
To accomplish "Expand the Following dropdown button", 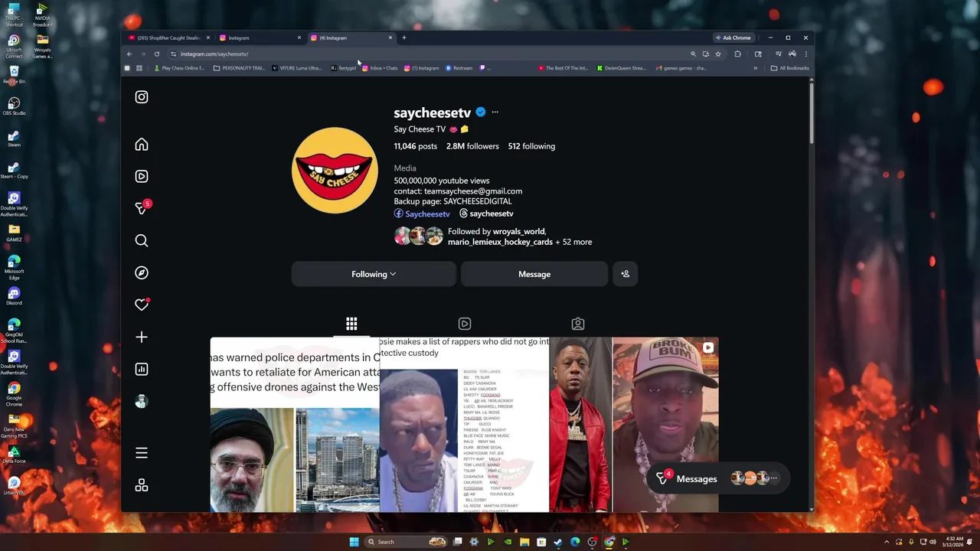I will (374, 274).
